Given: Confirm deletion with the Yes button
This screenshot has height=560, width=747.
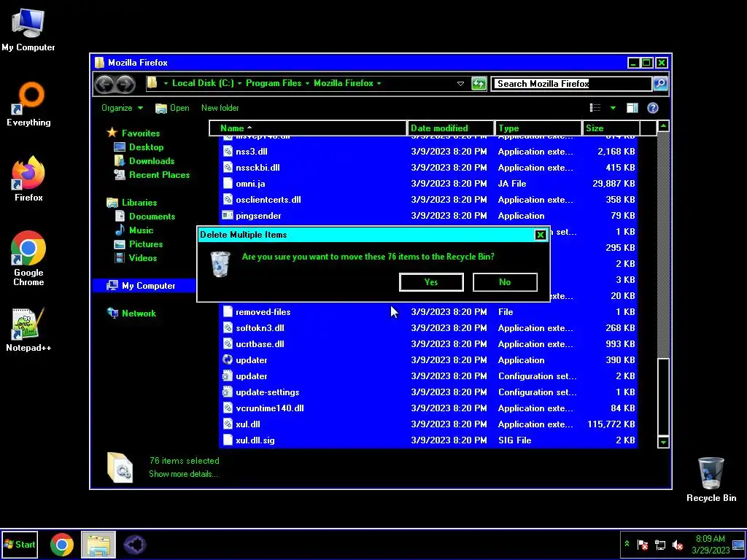Looking at the screenshot, I should coord(431,282).
